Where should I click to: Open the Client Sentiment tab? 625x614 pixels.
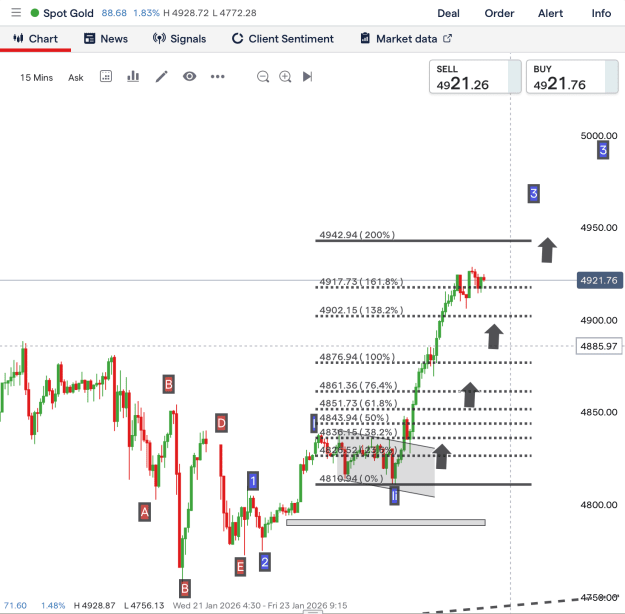(x=283, y=39)
